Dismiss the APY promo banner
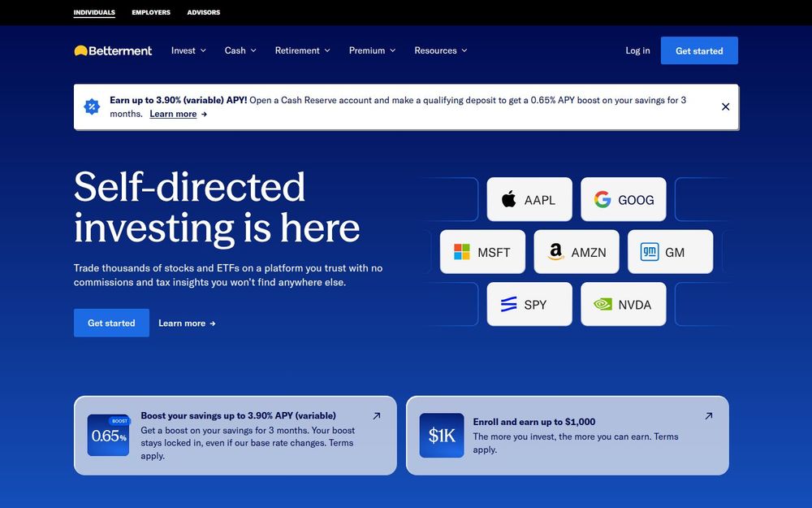Image resolution: width=812 pixels, height=508 pixels. point(725,106)
